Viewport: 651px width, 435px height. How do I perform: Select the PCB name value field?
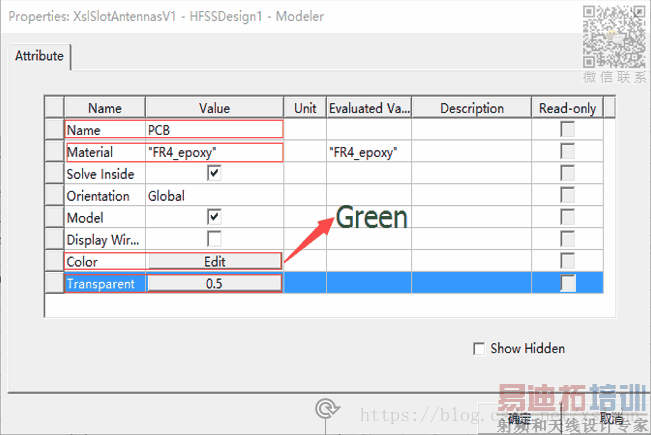click(x=215, y=130)
